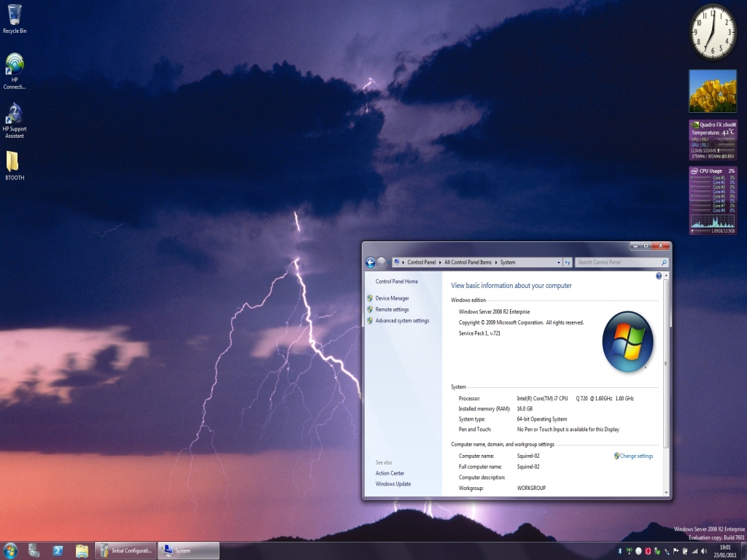Screen dimensions: 747x560
Task: Click the Bluetooth tray icon
Action: (x=620, y=551)
